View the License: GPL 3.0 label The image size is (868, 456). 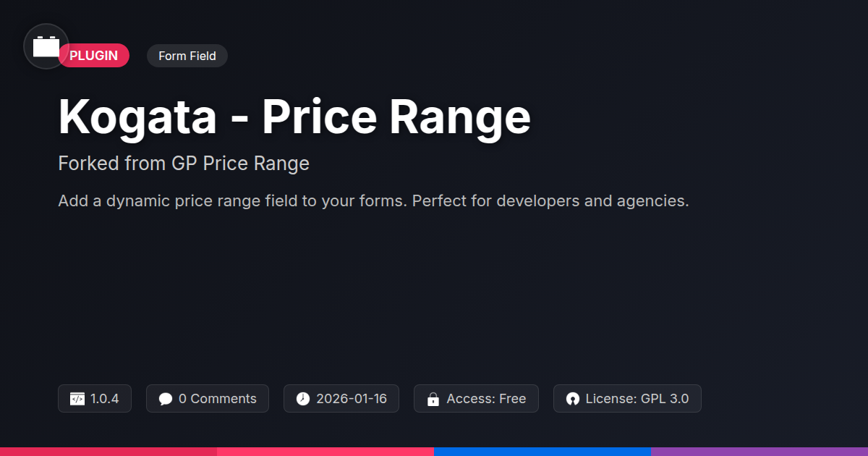[637, 399]
